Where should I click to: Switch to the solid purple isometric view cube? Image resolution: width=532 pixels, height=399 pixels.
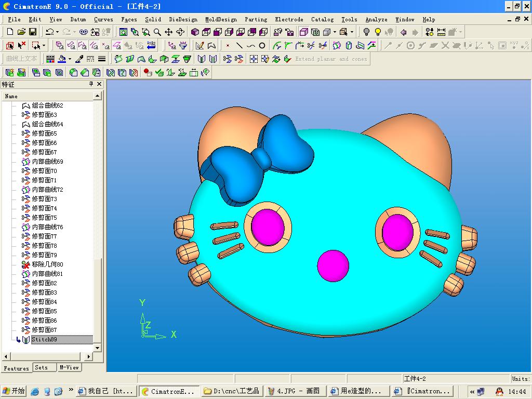(195, 32)
